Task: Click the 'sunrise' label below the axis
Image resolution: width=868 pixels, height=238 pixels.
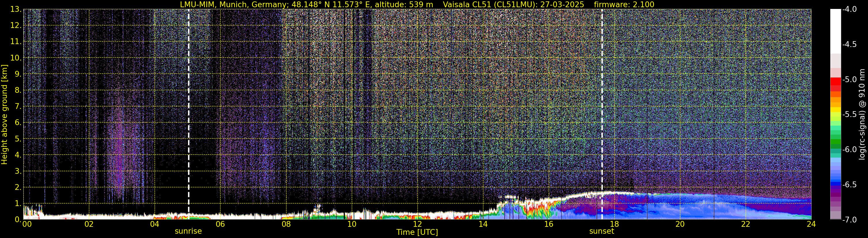Action: 188,231
